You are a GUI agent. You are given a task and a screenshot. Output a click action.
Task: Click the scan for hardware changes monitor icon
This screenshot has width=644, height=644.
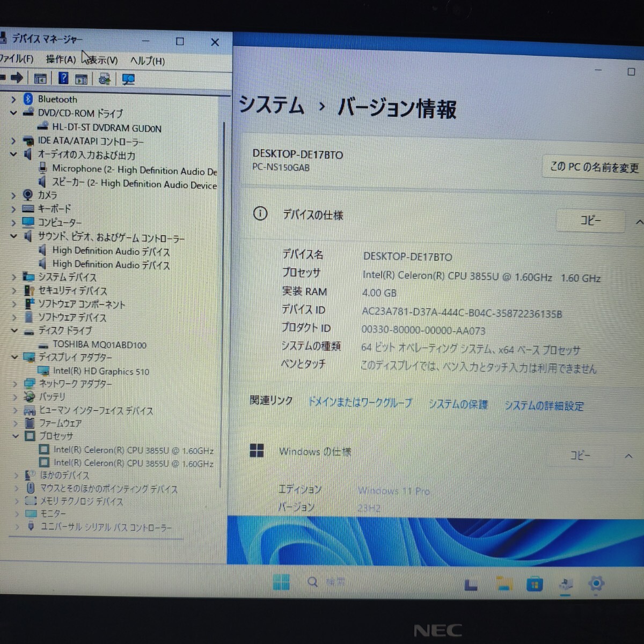(128, 80)
